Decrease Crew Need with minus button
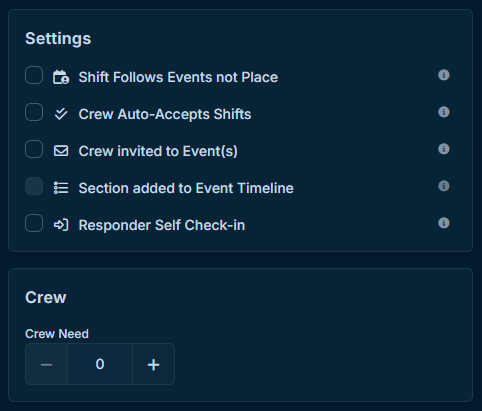 tap(46, 364)
